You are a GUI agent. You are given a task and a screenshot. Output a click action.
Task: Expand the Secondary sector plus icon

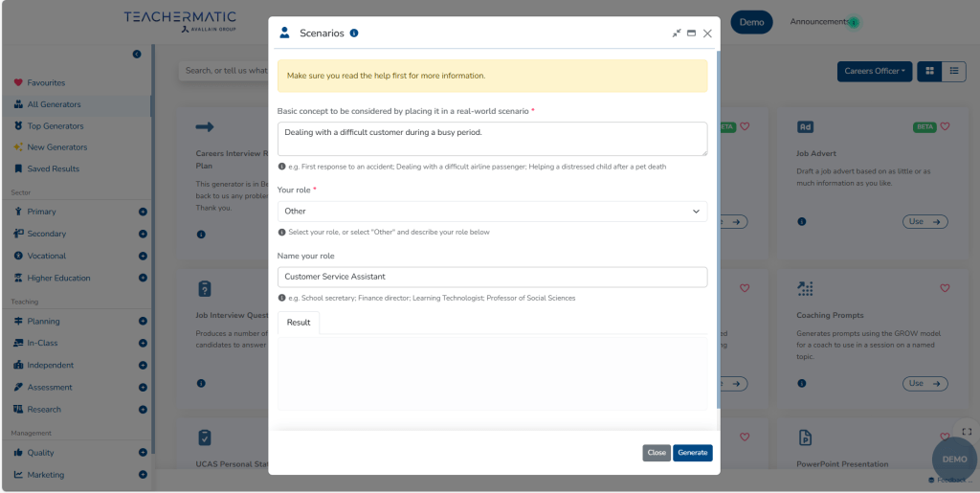pyautogui.click(x=143, y=234)
